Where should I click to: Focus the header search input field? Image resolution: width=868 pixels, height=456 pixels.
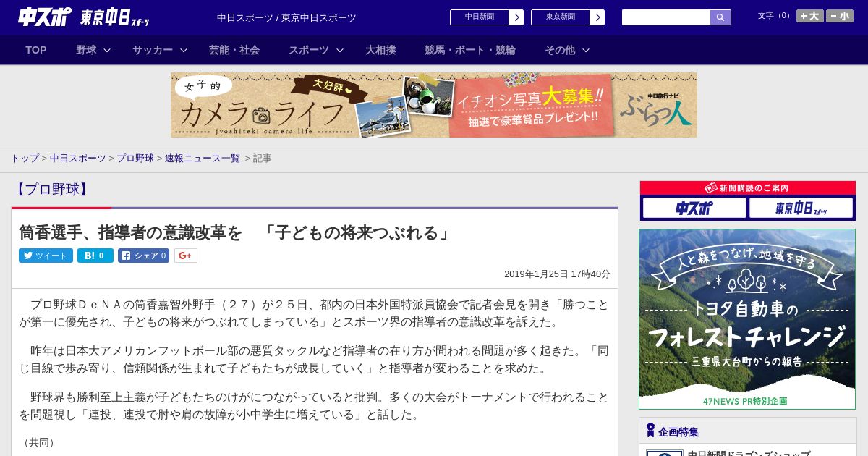(x=666, y=17)
